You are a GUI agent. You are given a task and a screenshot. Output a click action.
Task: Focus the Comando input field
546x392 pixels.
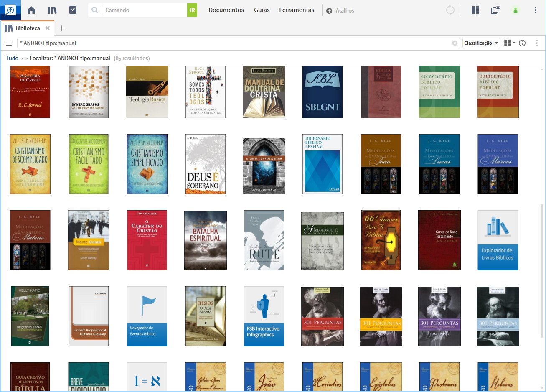tap(145, 10)
